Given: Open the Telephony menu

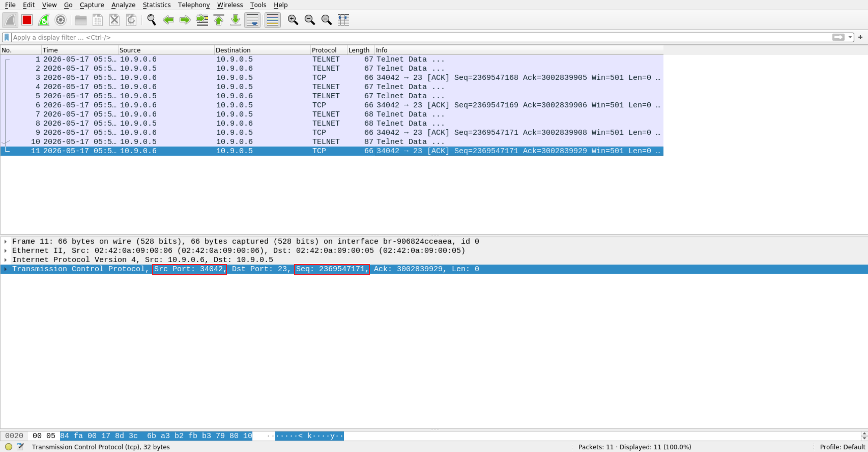Looking at the screenshot, I should tap(194, 5).
